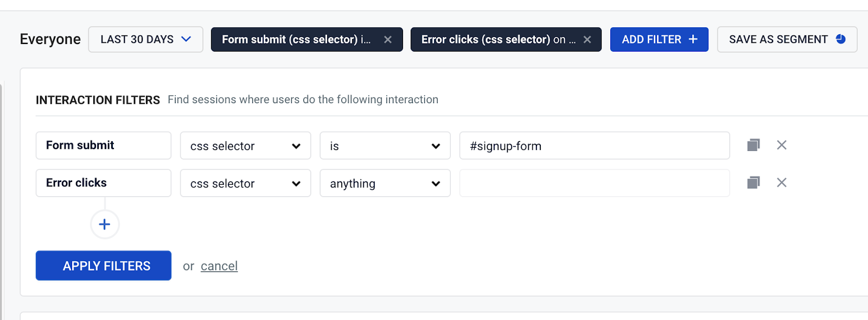The height and width of the screenshot is (320, 868).
Task: Remove the Form submit interaction filter row
Action: [781, 145]
